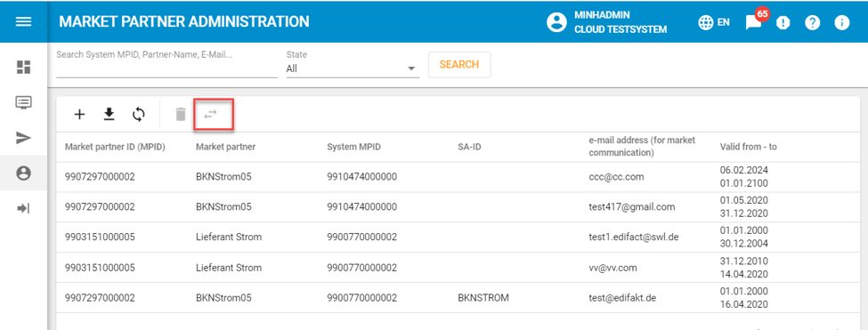Open the alert exclamation icon in header
The image size is (868, 330).
click(783, 22)
